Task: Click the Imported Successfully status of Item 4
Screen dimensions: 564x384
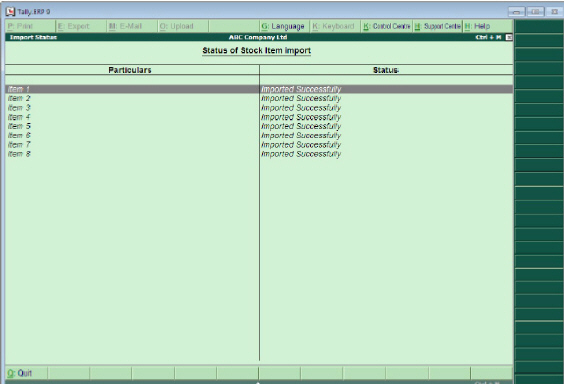Action: (x=301, y=117)
